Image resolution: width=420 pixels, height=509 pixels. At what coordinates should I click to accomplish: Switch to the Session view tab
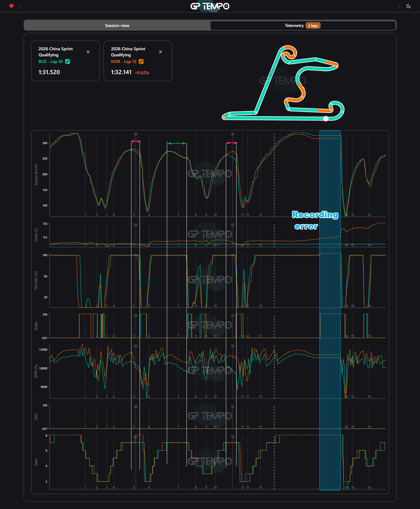pyautogui.click(x=117, y=25)
